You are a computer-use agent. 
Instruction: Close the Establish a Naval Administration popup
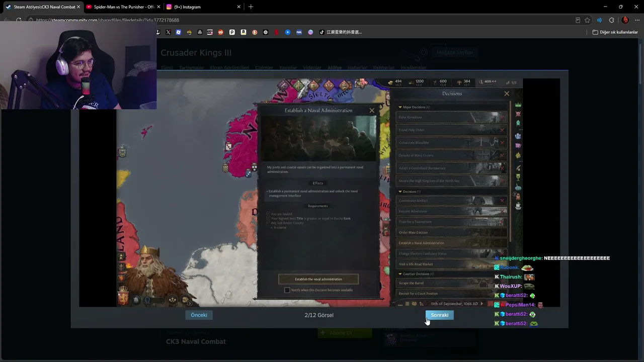click(372, 111)
